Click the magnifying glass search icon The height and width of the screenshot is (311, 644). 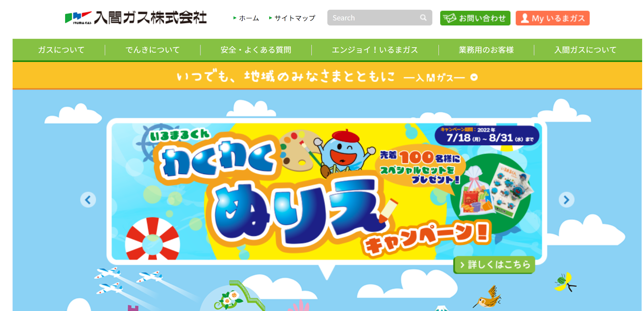pyautogui.click(x=423, y=18)
